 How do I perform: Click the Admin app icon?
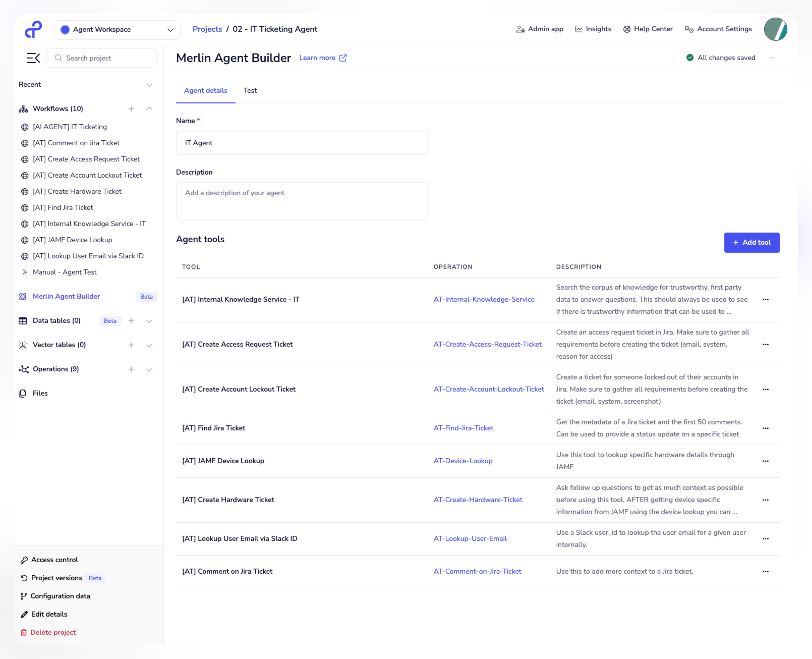pyautogui.click(x=519, y=29)
